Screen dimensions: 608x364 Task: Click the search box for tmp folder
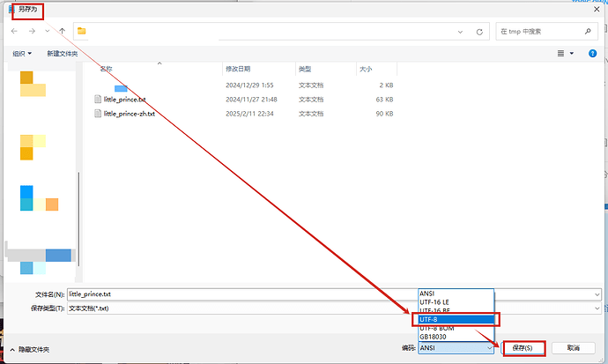coord(546,32)
